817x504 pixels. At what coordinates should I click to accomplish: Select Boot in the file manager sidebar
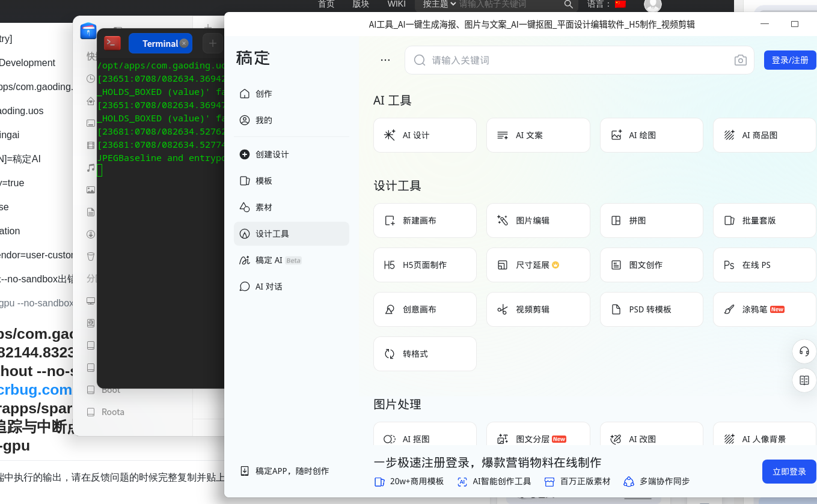coord(111,390)
